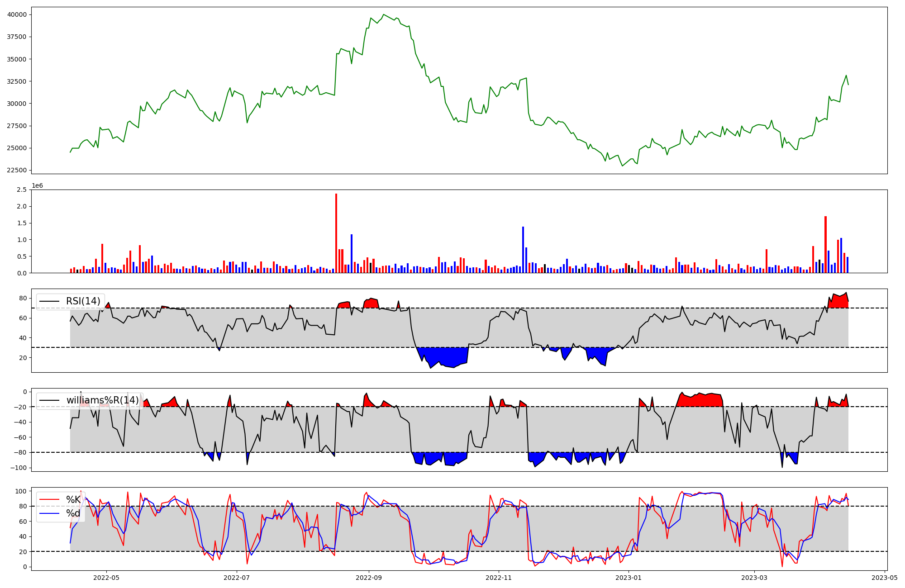Click the tallest red volume bar
The image size is (905, 588).
pos(336,233)
